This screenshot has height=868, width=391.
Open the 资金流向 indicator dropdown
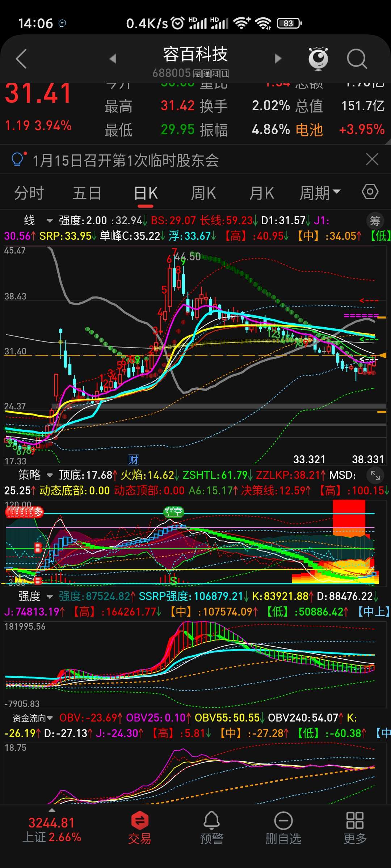(33, 718)
